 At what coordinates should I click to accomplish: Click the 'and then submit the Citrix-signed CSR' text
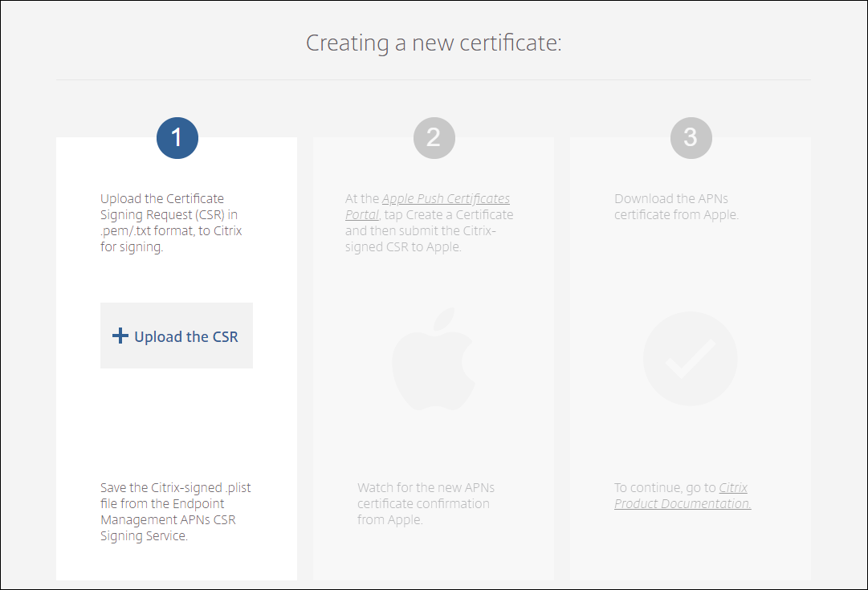click(420, 238)
